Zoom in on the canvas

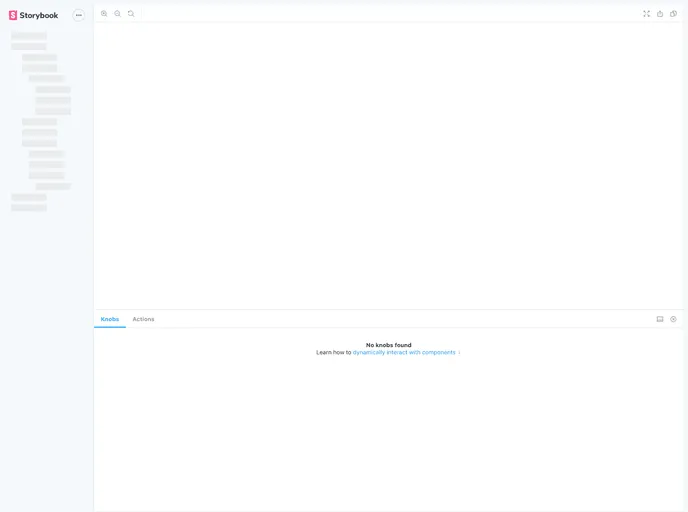(x=104, y=14)
